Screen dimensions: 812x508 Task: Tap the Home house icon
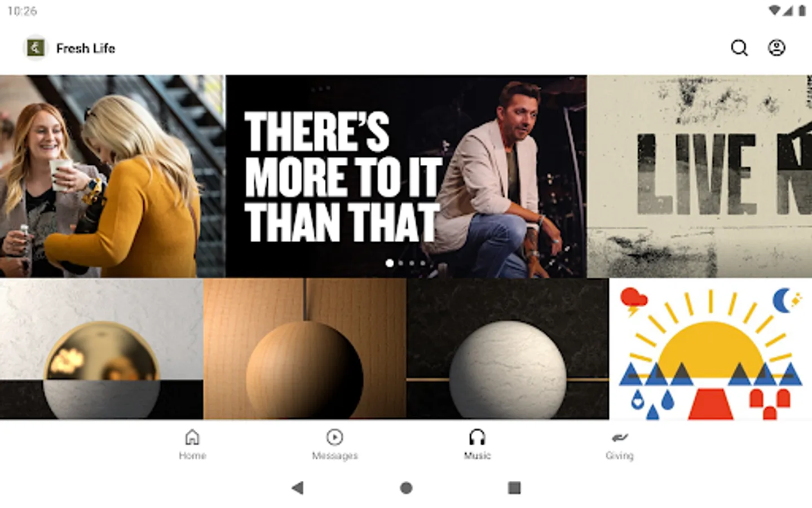point(192,437)
